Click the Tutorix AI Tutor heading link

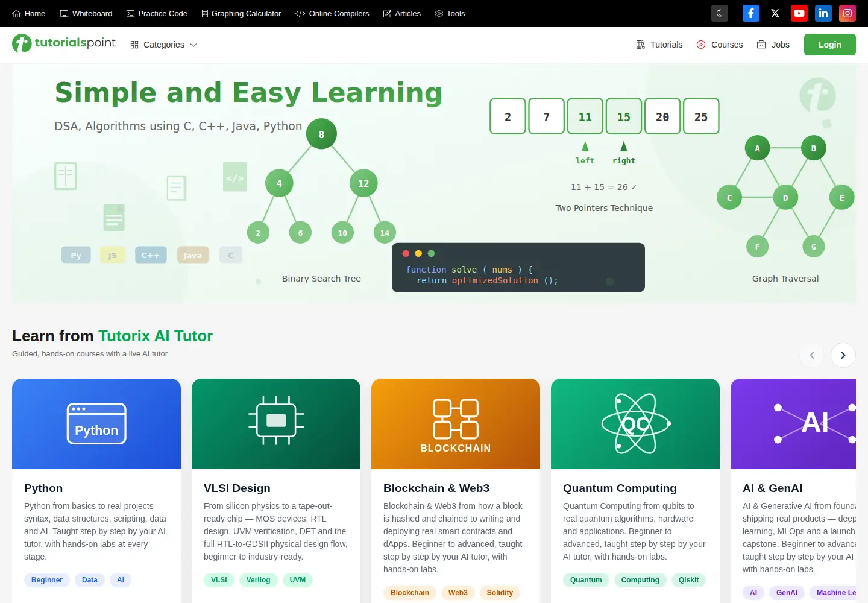pos(156,336)
